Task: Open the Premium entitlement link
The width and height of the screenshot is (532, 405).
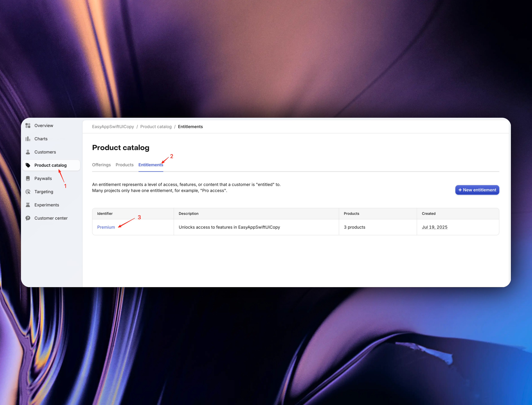Action: (106, 227)
